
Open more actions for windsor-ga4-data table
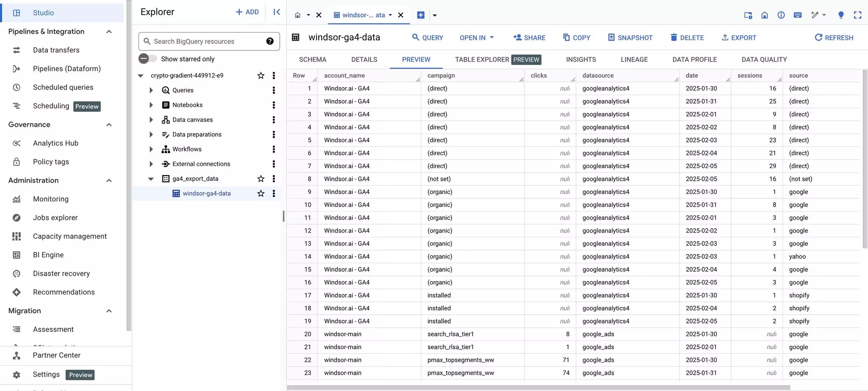(274, 194)
